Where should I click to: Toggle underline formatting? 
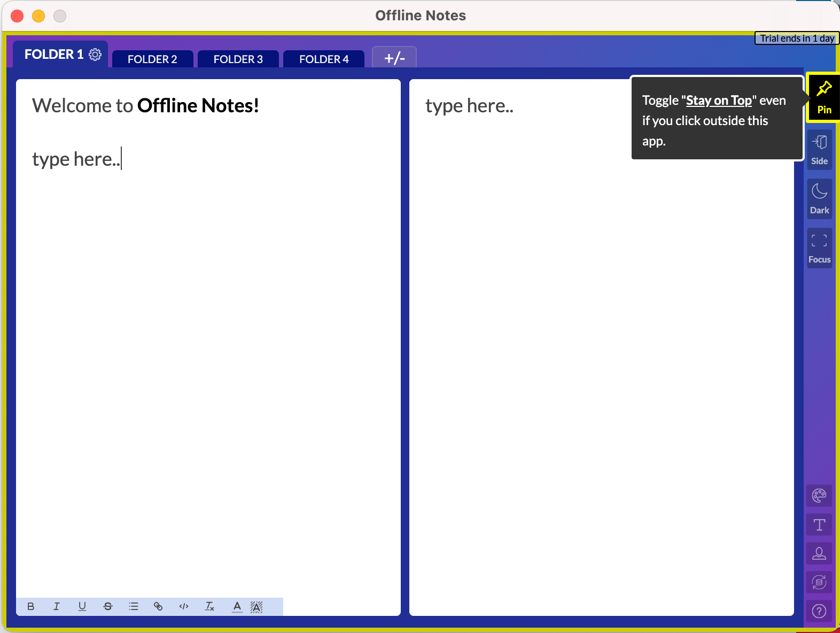pyautogui.click(x=82, y=606)
